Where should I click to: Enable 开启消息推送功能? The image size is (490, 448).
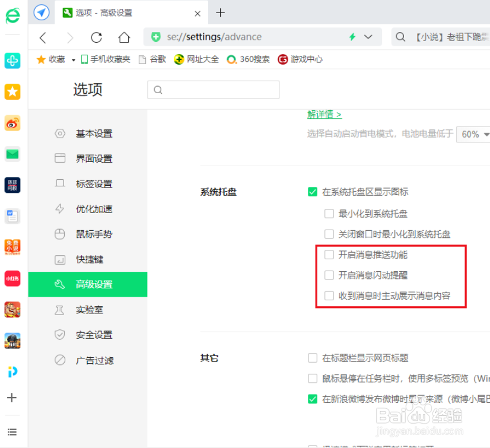coord(329,255)
